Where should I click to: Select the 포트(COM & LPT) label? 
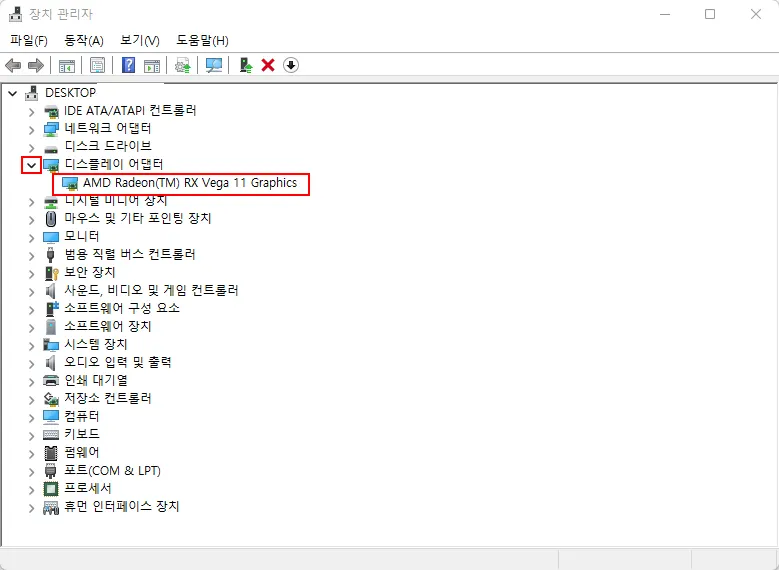(113, 470)
